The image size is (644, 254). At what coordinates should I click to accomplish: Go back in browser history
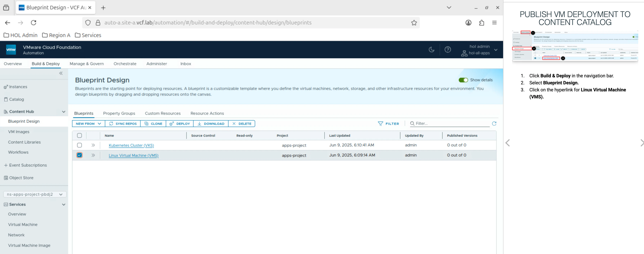(8, 23)
